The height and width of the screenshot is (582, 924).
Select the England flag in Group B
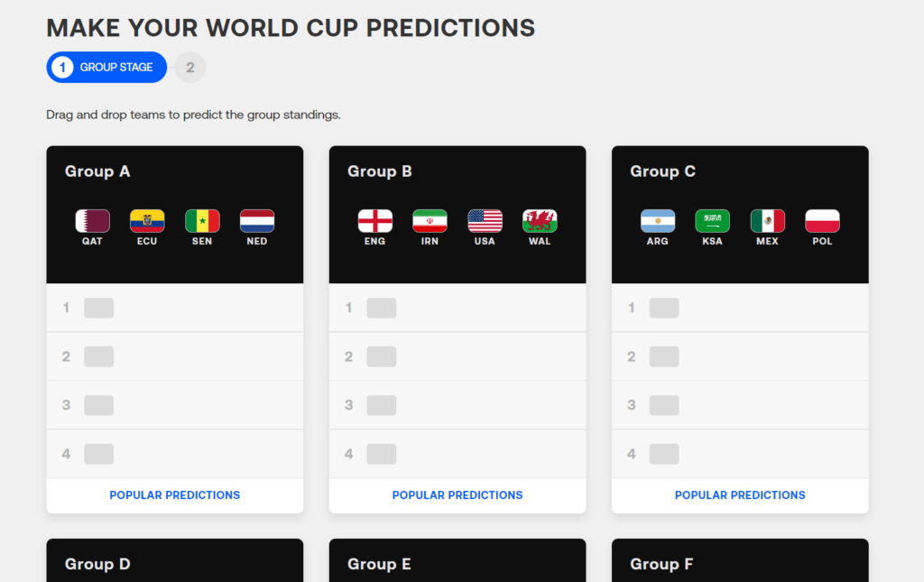click(x=374, y=221)
